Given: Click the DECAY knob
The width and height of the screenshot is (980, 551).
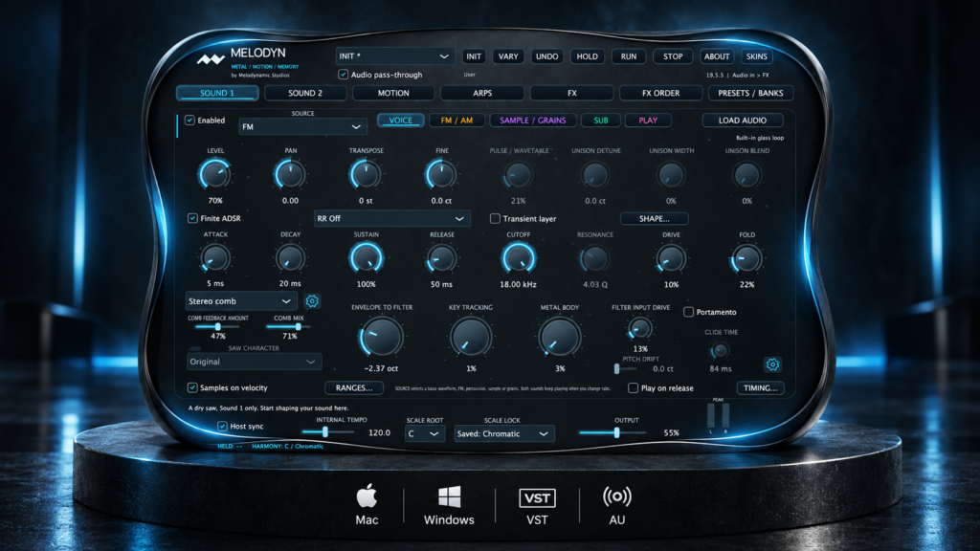Looking at the screenshot, I should point(290,258).
